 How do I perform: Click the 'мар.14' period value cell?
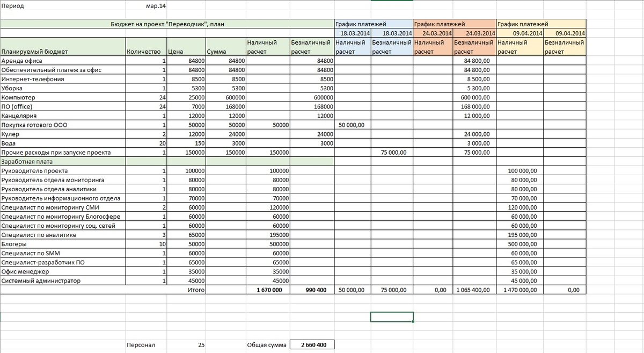point(146,6)
